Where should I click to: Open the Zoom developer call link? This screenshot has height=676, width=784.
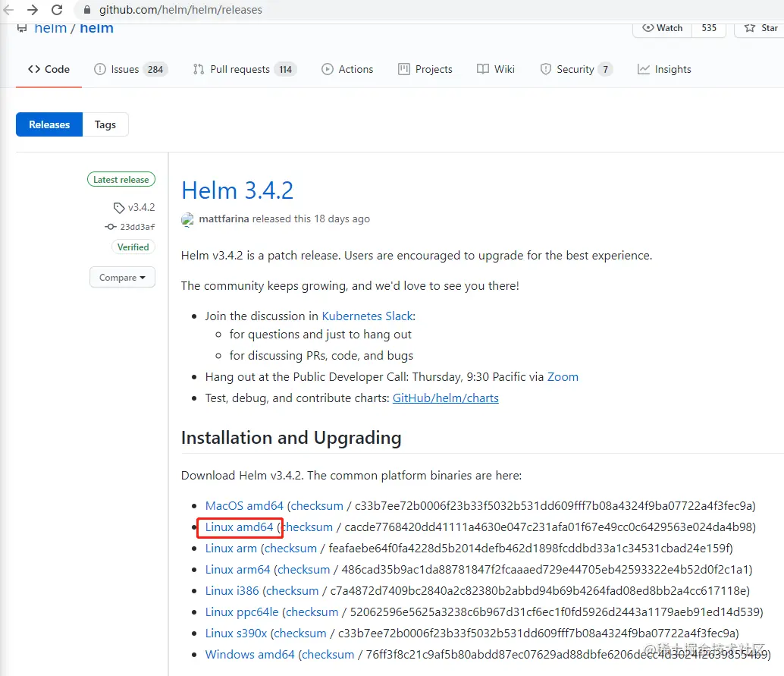tap(563, 377)
